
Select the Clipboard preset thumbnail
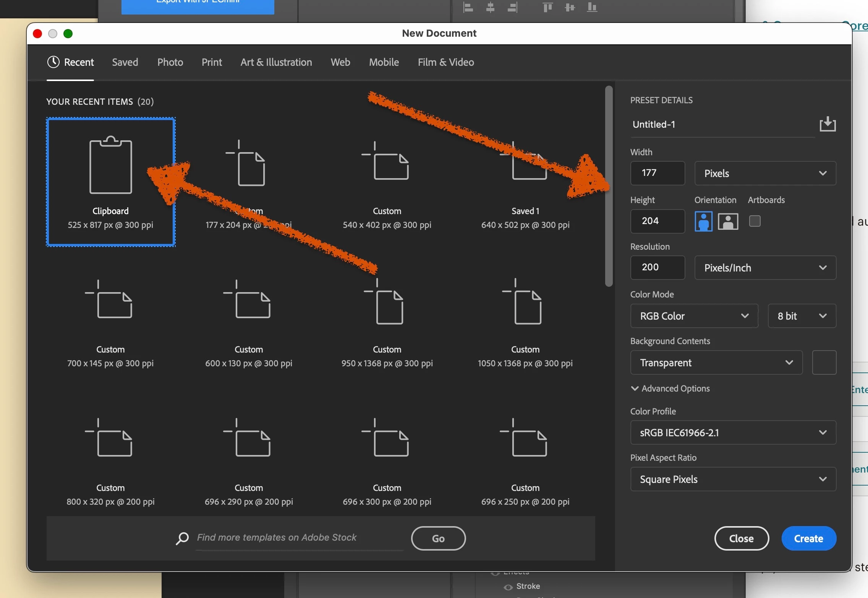(x=111, y=182)
